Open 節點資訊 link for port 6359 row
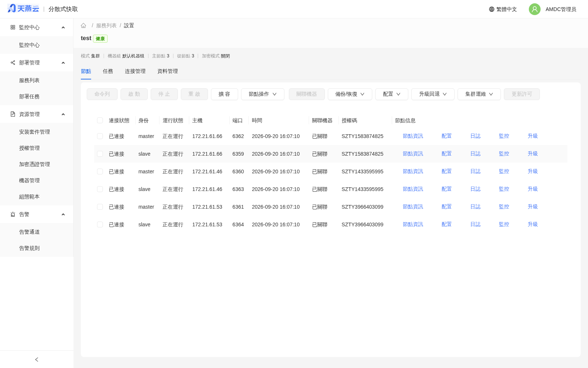This screenshot has width=588, height=368. (413, 154)
